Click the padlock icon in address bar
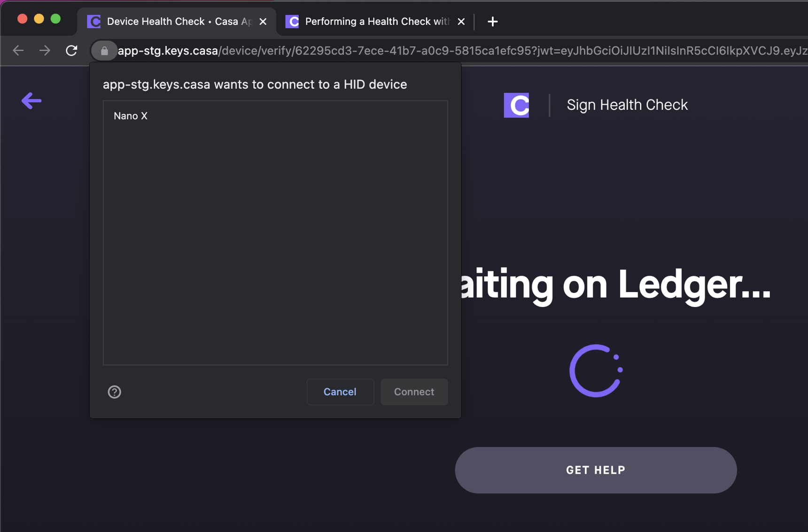808x532 pixels. (x=104, y=50)
